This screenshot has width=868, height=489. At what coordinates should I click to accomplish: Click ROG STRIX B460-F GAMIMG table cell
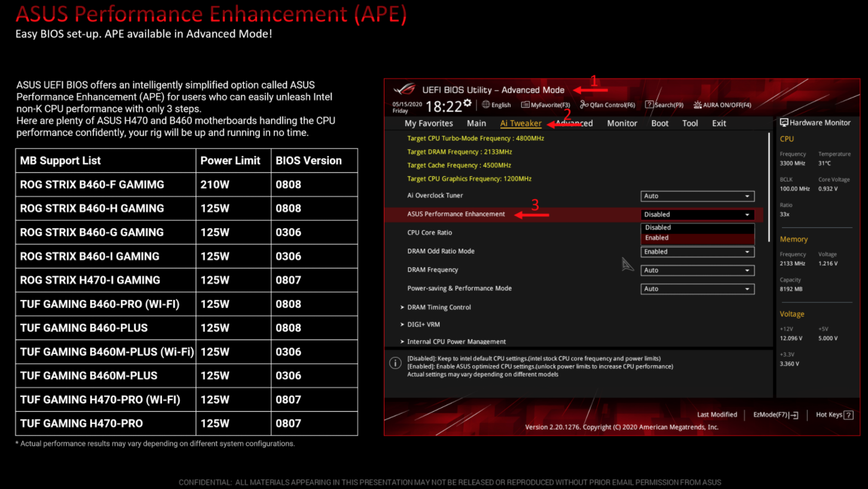point(106,185)
